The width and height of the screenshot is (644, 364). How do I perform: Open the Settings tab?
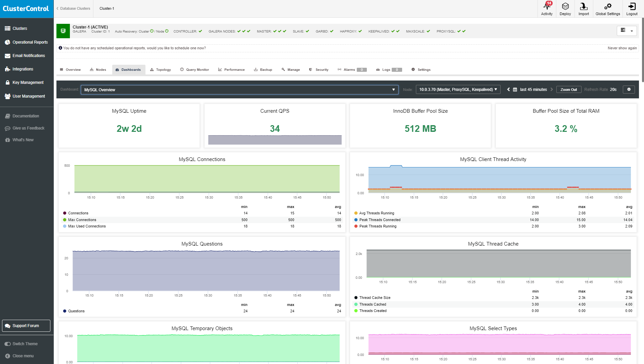(x=421, y=70)
